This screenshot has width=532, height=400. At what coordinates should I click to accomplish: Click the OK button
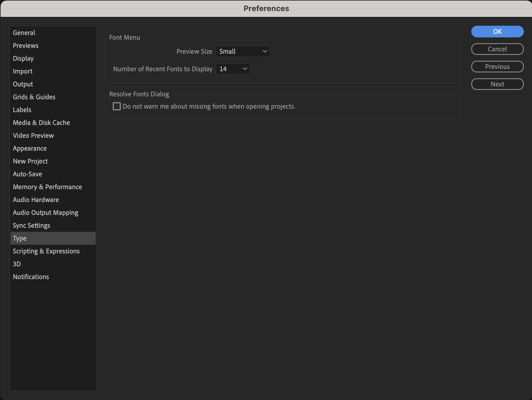(497, 31)
